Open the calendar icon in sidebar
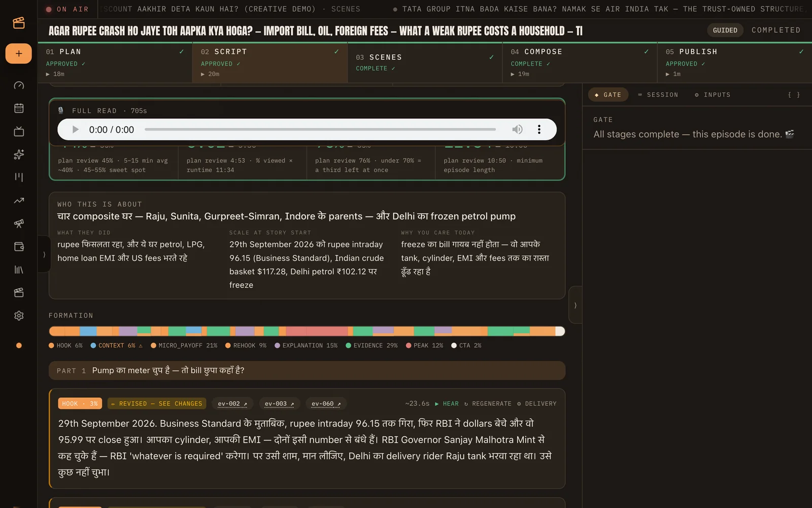Image resolution: width=812 pixels, height=508 pixels. (19, 108)
